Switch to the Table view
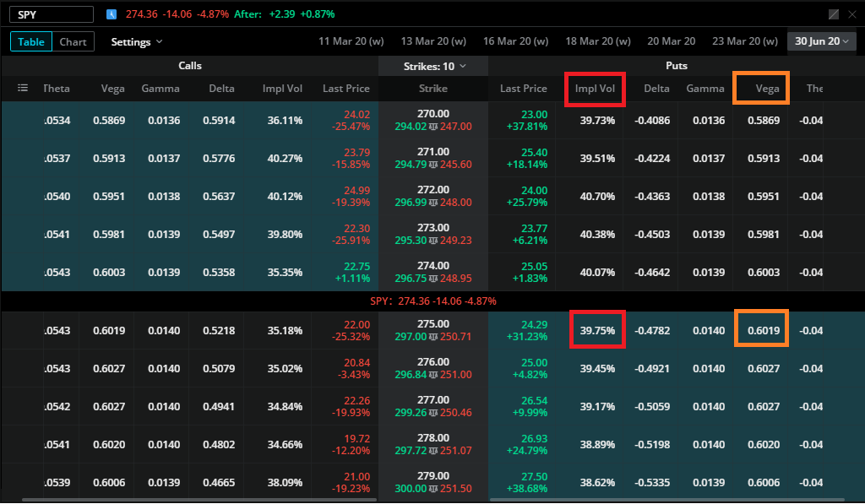This screenshot has height=504, width=865. pos(31,42)
